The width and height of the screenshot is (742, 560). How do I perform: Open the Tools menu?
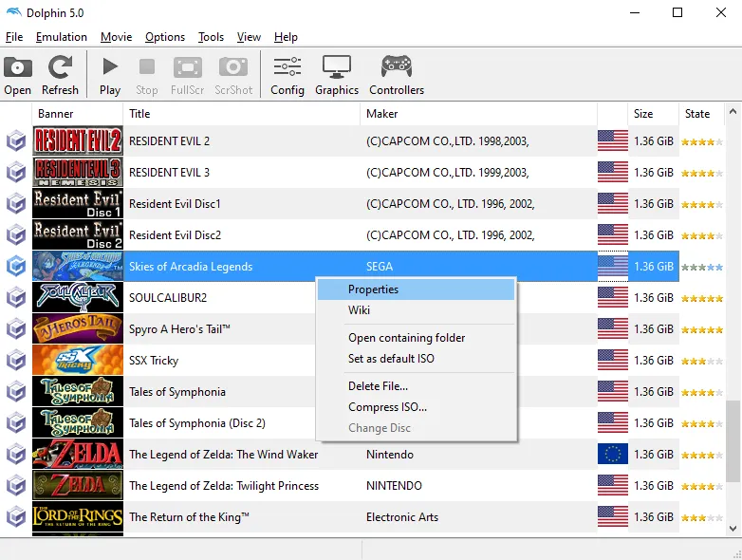(211, 37)
